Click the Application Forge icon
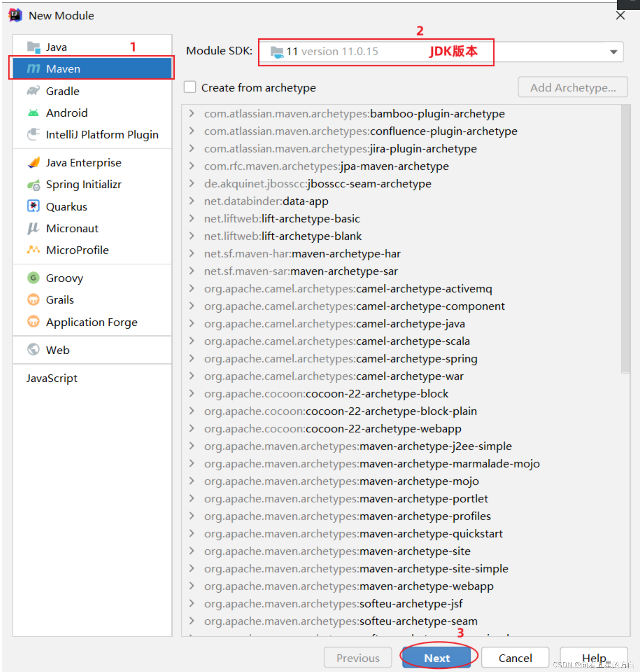This screenshot has width=640, height=672. [x=33, y=322]
